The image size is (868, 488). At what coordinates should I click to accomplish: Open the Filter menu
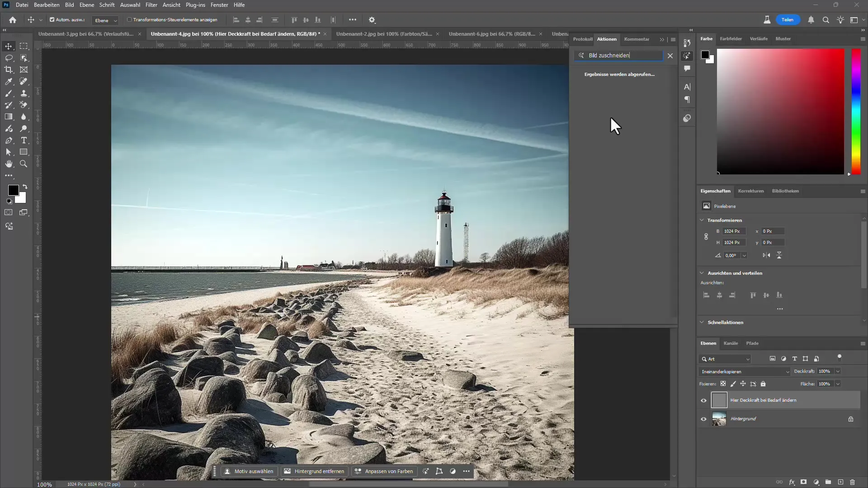pyautogui.click(x=151, y=5)
